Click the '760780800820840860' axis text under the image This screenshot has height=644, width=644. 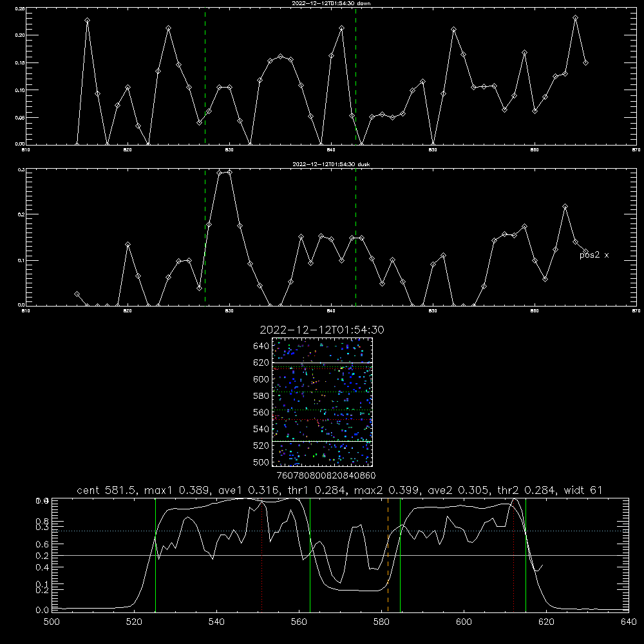[x=327, y=476]
